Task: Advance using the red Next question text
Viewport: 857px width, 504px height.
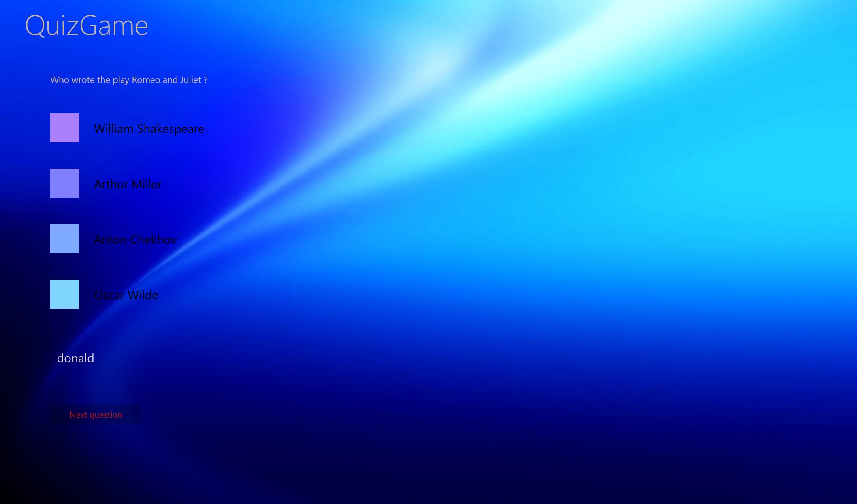Action: pyautogui.click(x=96, y=415)
